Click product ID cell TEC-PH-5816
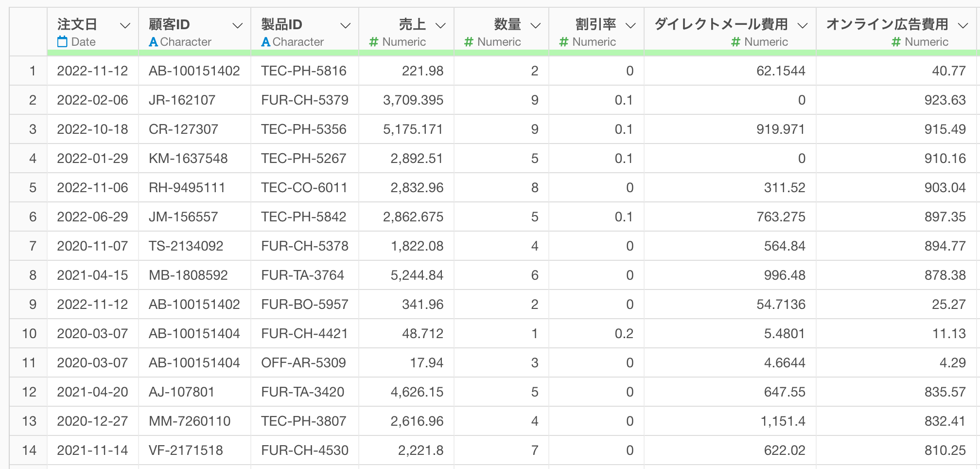The width and height of the screenshot is (980, 469). tap(303, 71)
